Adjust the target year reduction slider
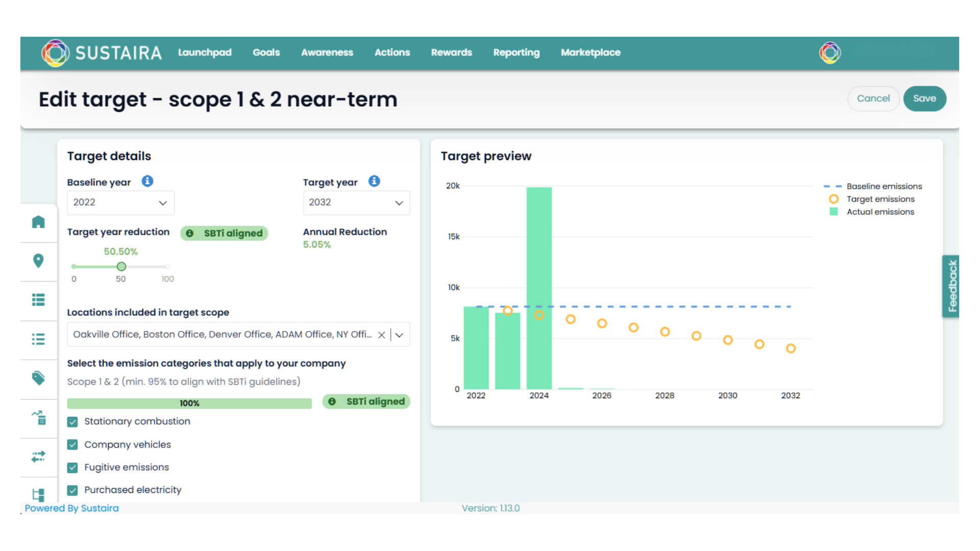Image resolution: width=980 pixels, height=551 pixels. click(121, 266)
